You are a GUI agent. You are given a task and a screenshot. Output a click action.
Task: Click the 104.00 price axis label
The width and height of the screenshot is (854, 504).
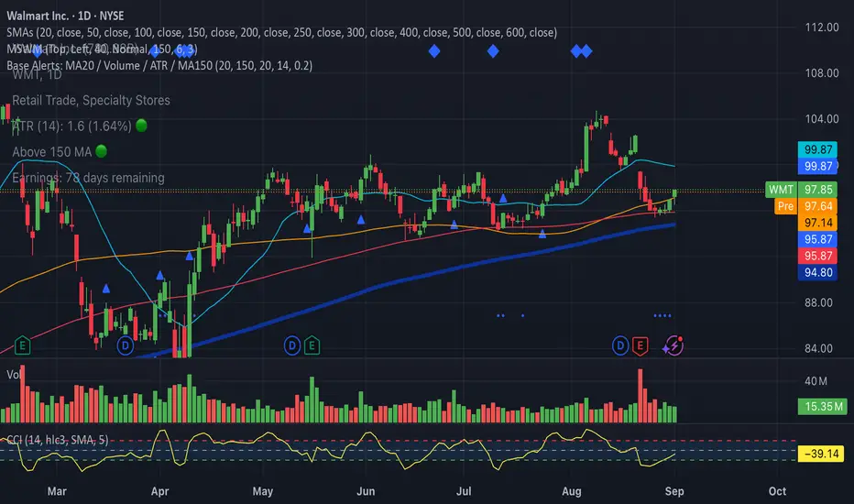(x=821, y=119)
